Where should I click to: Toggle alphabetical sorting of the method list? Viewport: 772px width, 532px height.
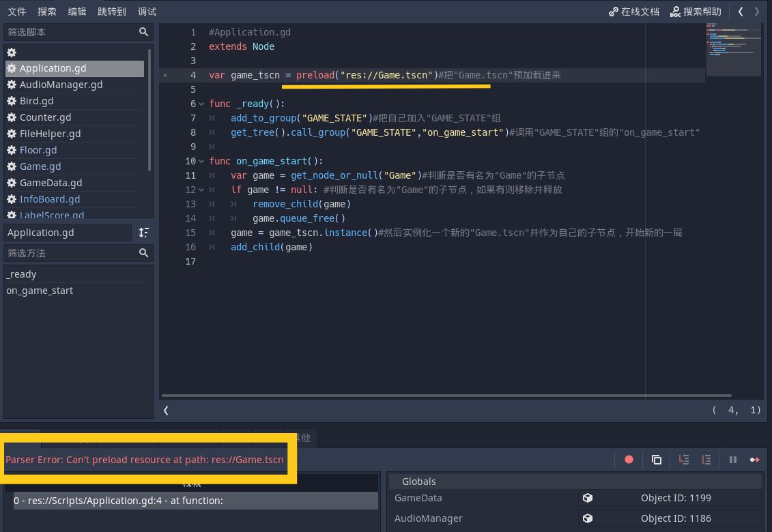point(144,233)
